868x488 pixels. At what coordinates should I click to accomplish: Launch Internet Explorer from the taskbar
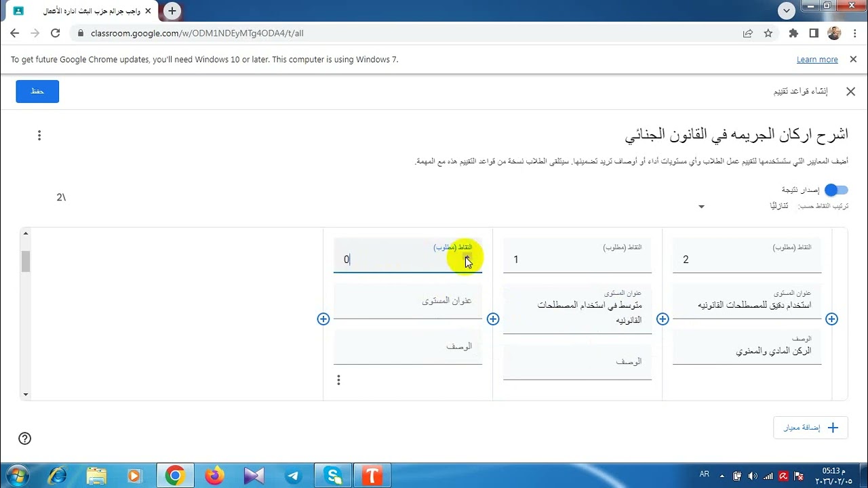click(57, 476)
